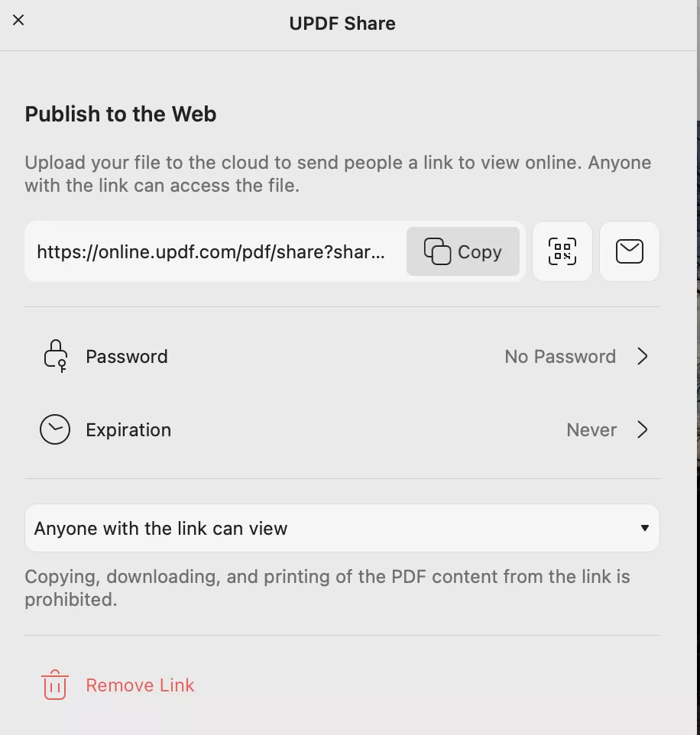Share the link via the email icon
The width and height of the screenshot is (700, 735).
tap(629, 251)
